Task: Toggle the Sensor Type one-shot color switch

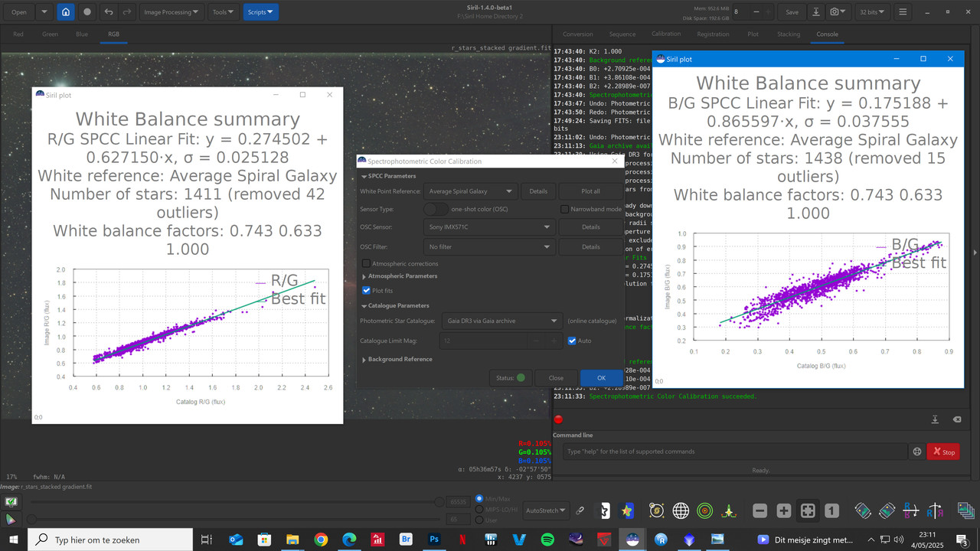Action: click(x=436, y=209)
